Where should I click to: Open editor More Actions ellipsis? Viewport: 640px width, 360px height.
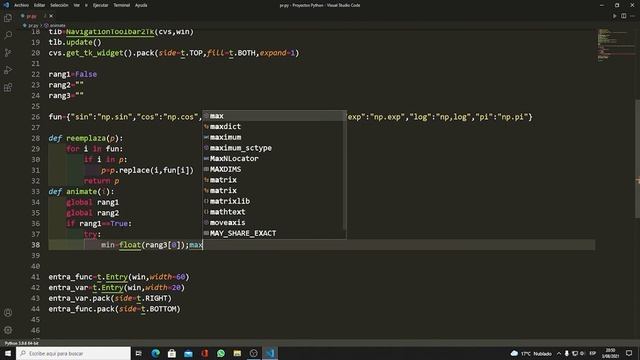click(x=633, y=16)
